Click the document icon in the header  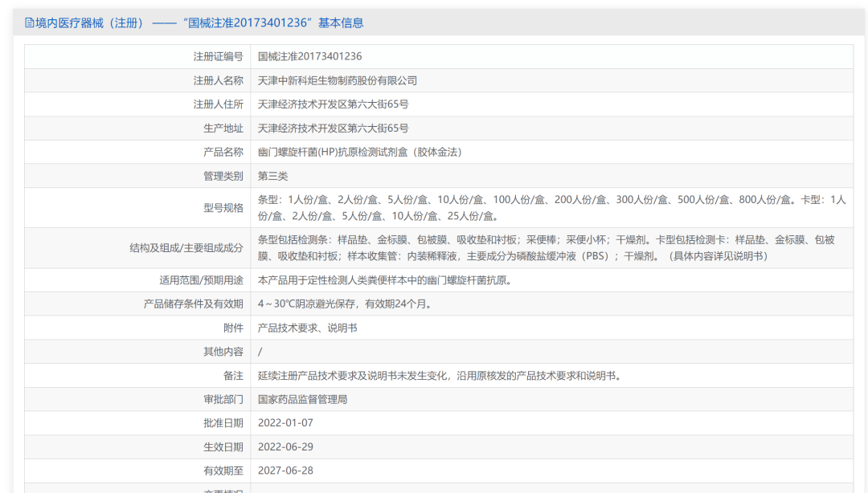coord(29,22)
